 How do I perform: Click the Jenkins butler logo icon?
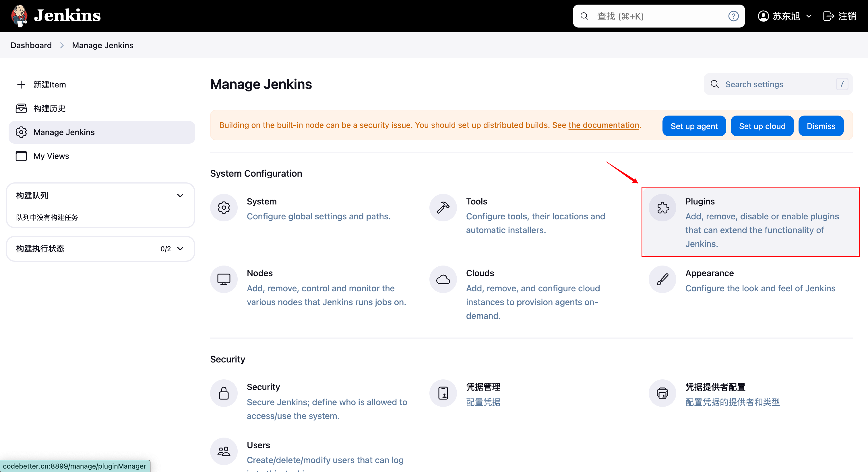click(19, 15)
